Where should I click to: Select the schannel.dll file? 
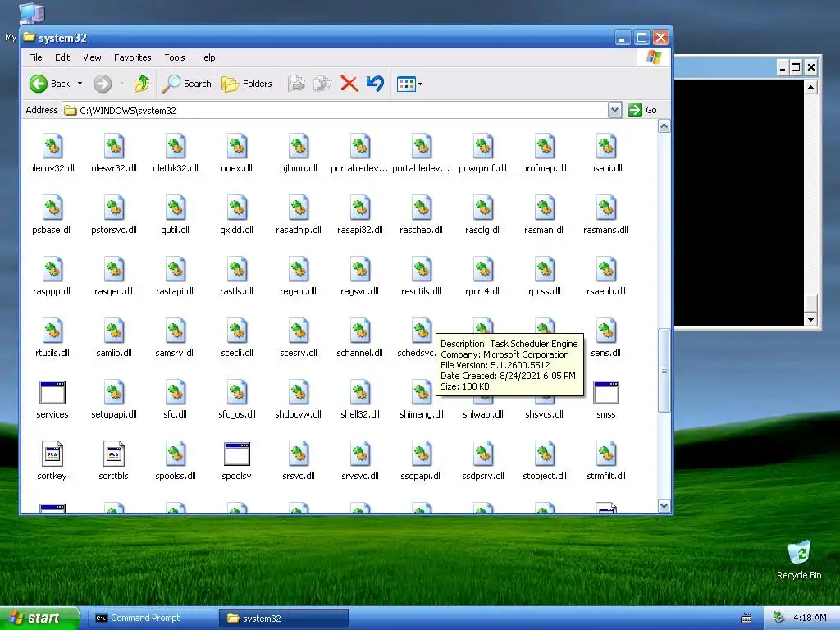[x=360, y=337]
